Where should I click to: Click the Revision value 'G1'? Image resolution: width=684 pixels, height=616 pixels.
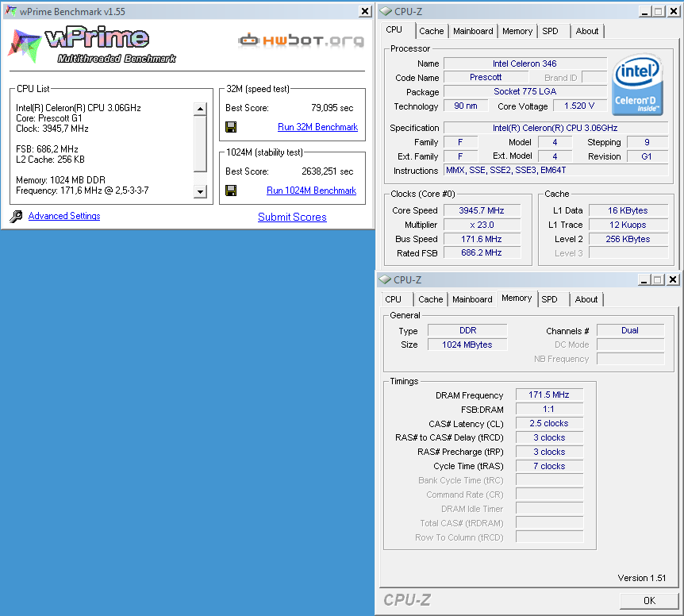[647, 156]
